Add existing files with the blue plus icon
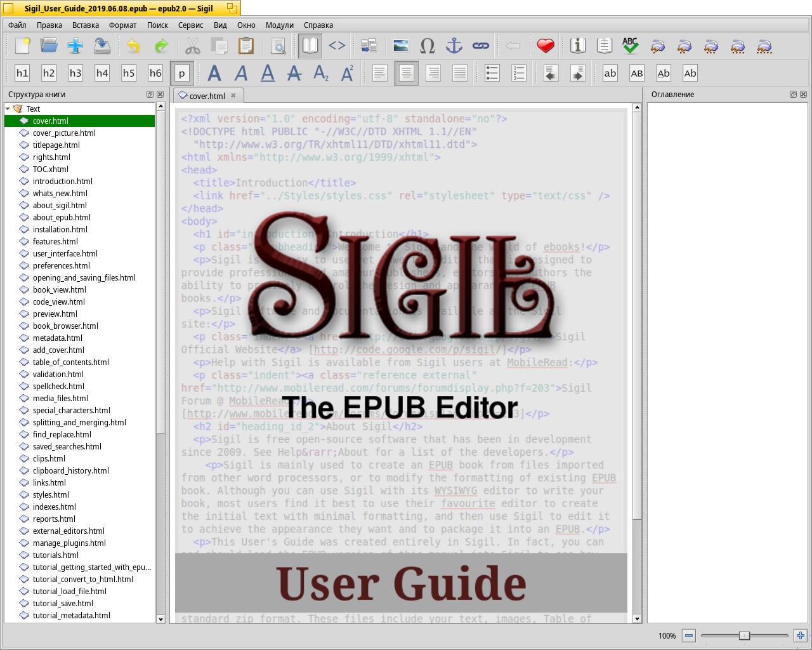 click(75, 46)
